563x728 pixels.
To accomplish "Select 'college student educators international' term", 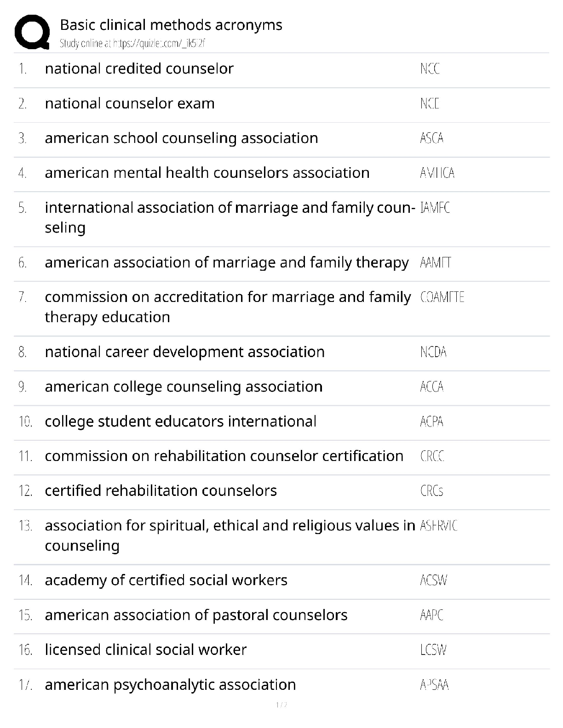I will coord(180,421).
